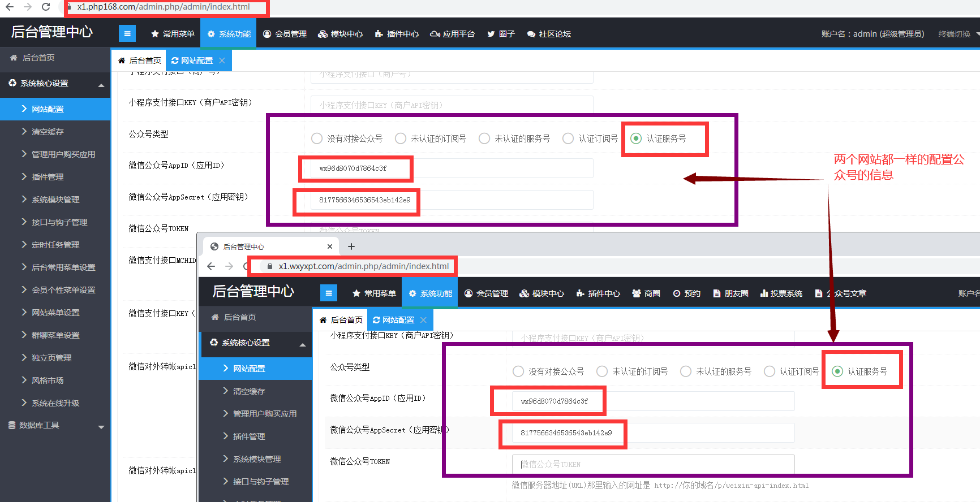
Task: Click the 微信公众号TOKEN input in lower window
Action: (x=653, y=464)
